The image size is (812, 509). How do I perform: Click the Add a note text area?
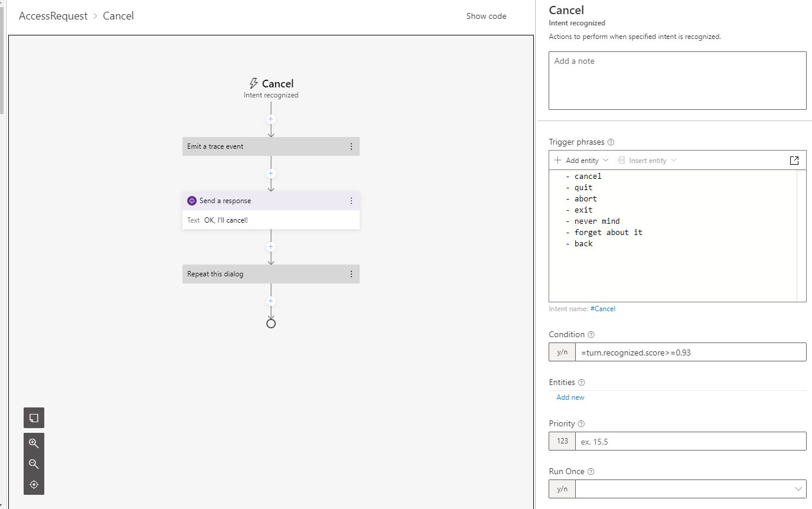677,80
